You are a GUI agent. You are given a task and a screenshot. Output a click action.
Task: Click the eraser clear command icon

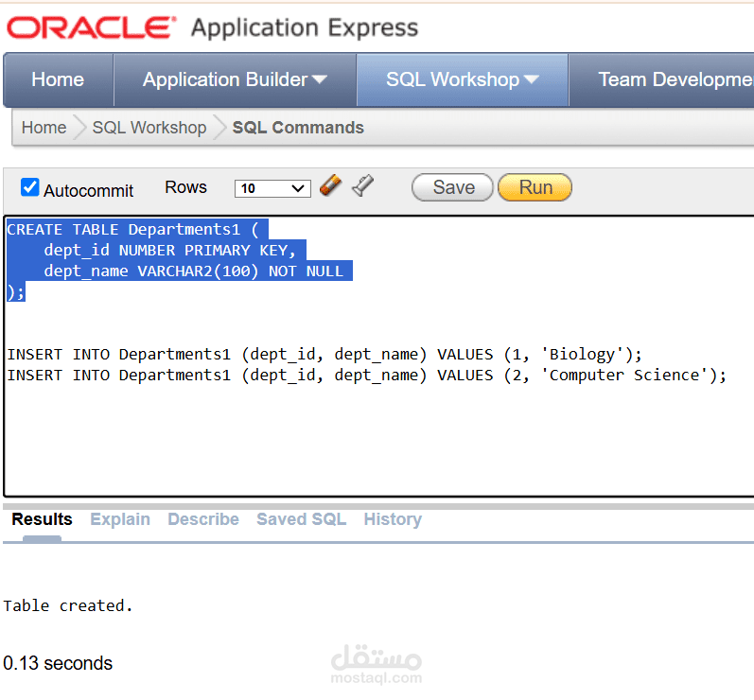click(330, 185)
